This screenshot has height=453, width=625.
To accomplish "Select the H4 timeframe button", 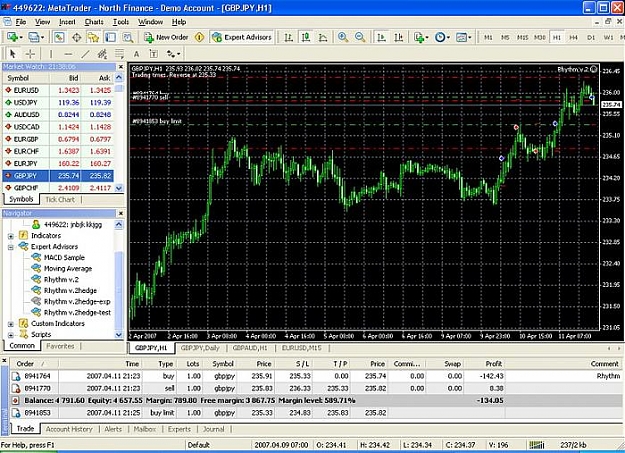I will tap(574, 37).
